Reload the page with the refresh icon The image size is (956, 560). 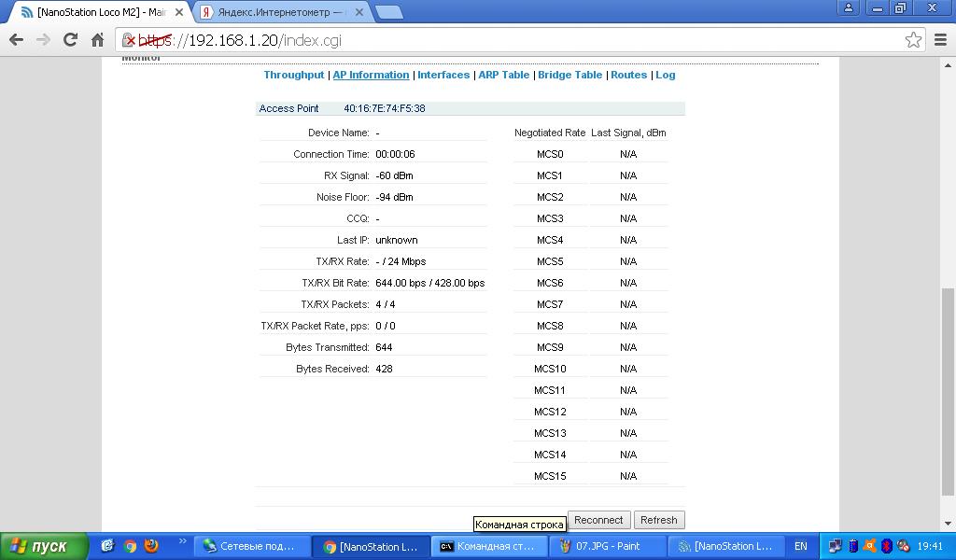(70, 39)
